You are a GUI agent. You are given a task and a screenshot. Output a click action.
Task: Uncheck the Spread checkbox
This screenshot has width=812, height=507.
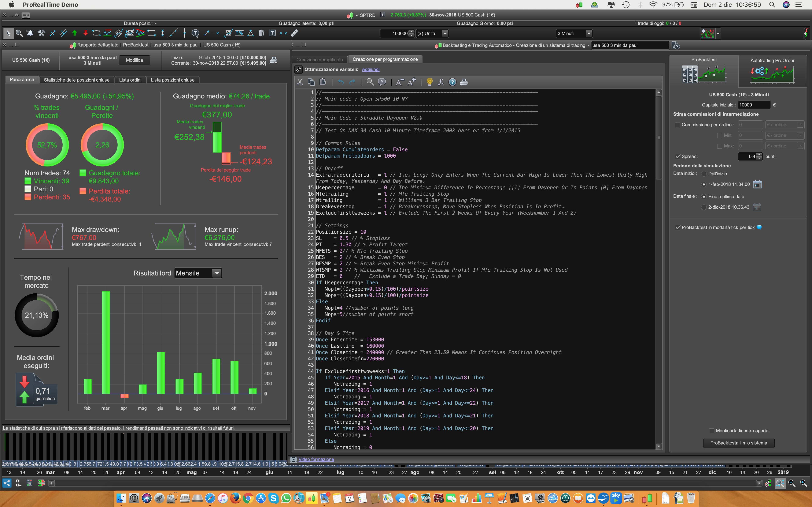click(677, 156)
